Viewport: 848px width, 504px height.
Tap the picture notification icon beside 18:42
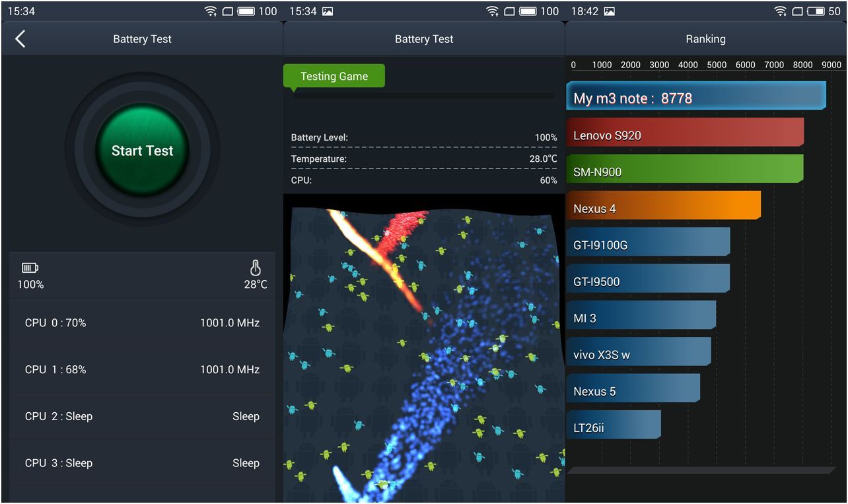tap(610, 11)
